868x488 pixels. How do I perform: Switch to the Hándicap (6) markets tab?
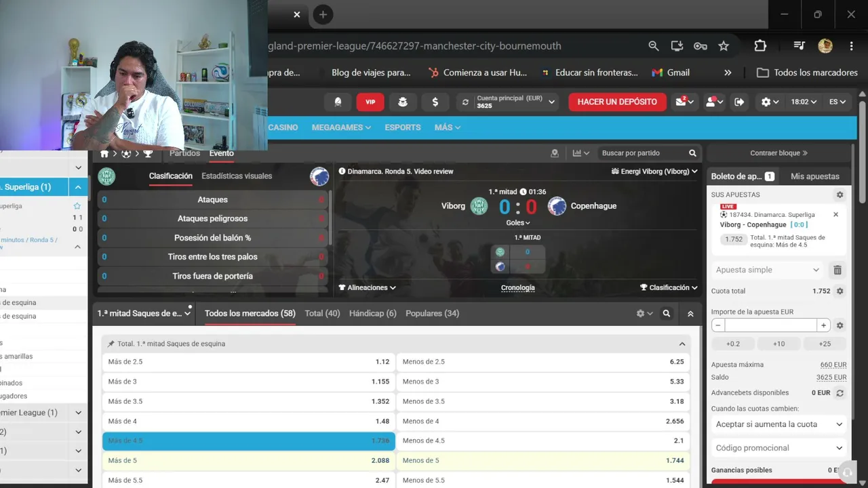(x=372, y=314)
